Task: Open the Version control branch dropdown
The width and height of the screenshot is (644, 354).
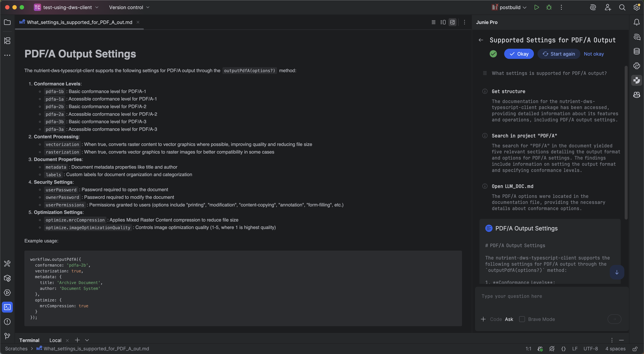Action: click(129, 7)
